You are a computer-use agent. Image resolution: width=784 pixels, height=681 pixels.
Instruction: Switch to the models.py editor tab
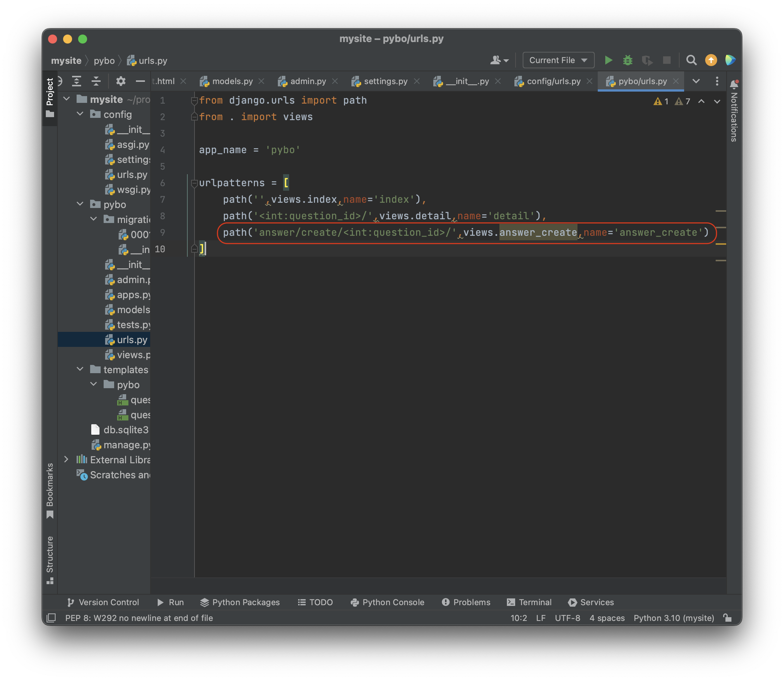point(232,81)
